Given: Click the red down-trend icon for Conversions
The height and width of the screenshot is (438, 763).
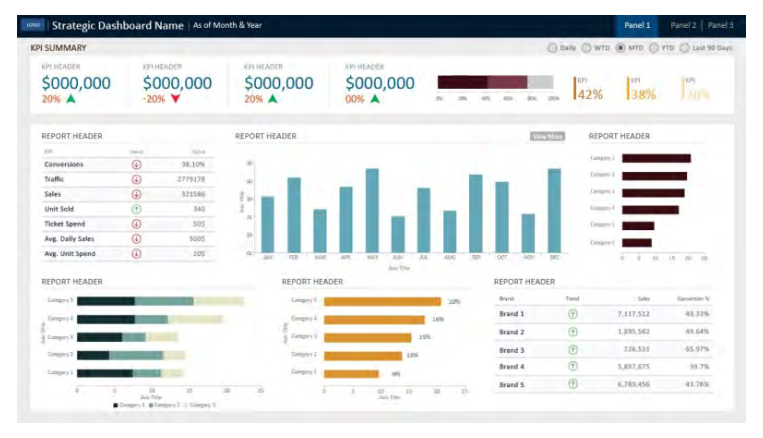Looking at the screenshot, I should click(x=136, y=165).
